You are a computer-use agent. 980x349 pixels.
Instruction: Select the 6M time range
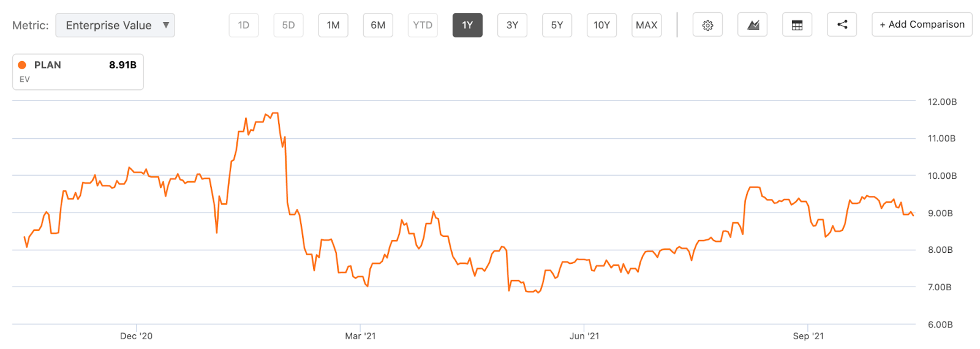[x=378, y=25]
